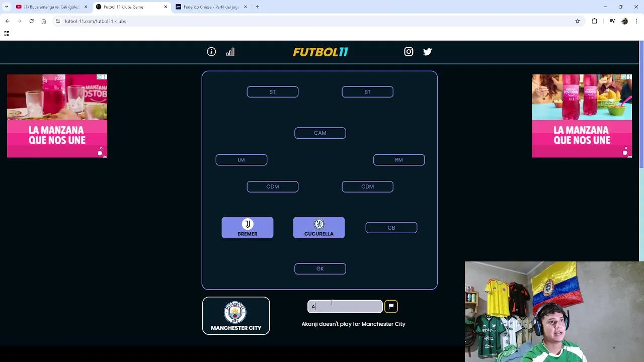Click the give-up flag button
Image resolution: width=644 pixels, height=362 pixels.
point(391,306)
